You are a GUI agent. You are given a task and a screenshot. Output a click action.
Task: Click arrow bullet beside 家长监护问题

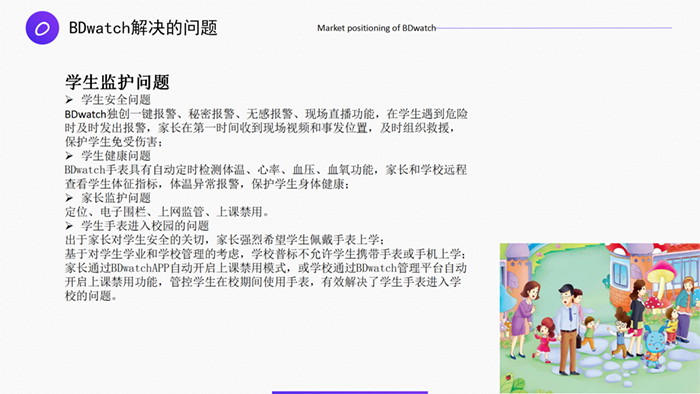tap(69, 198)
